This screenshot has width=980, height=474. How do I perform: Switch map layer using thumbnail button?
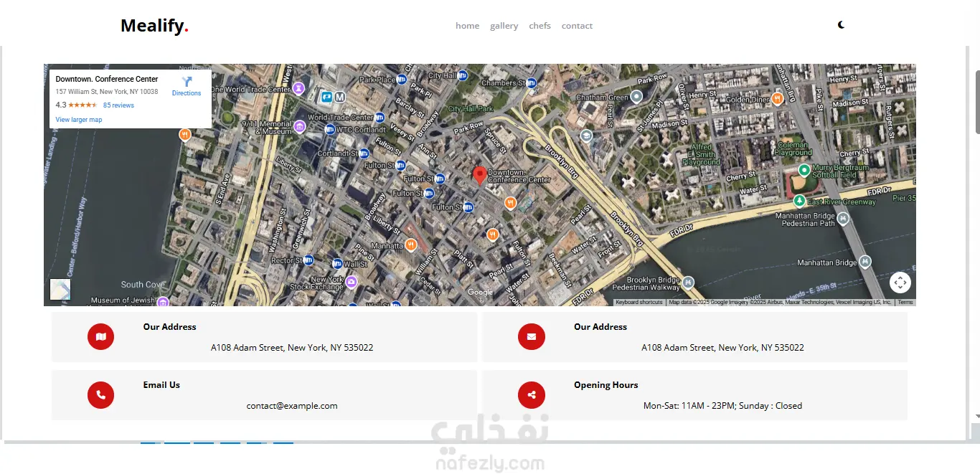[x=60, y=289]
